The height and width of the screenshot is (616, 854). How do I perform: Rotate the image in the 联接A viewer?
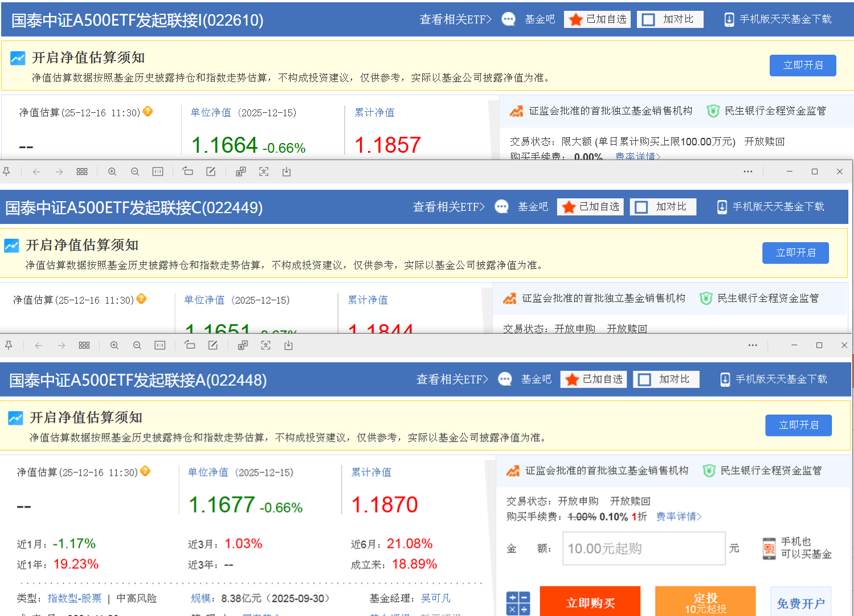click(x=190, y=345)
